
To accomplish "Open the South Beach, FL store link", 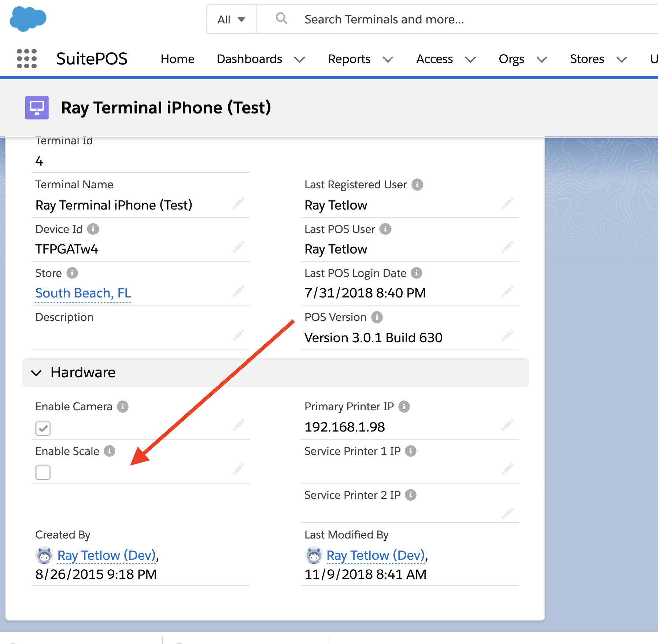I will (83, 293).
